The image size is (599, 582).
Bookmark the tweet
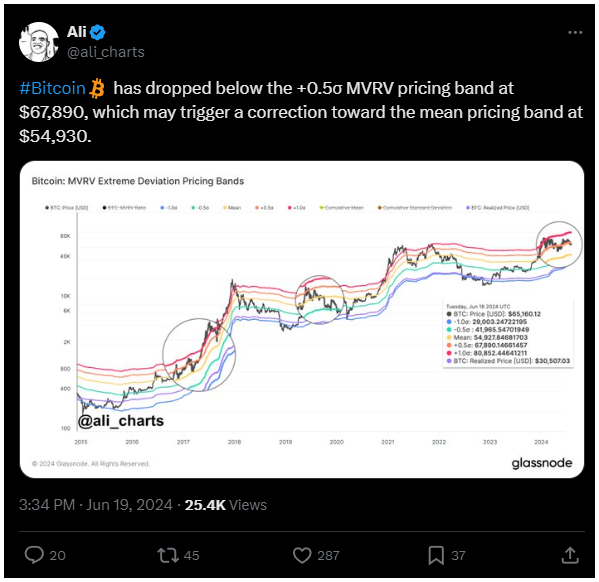tap(436, 555)
